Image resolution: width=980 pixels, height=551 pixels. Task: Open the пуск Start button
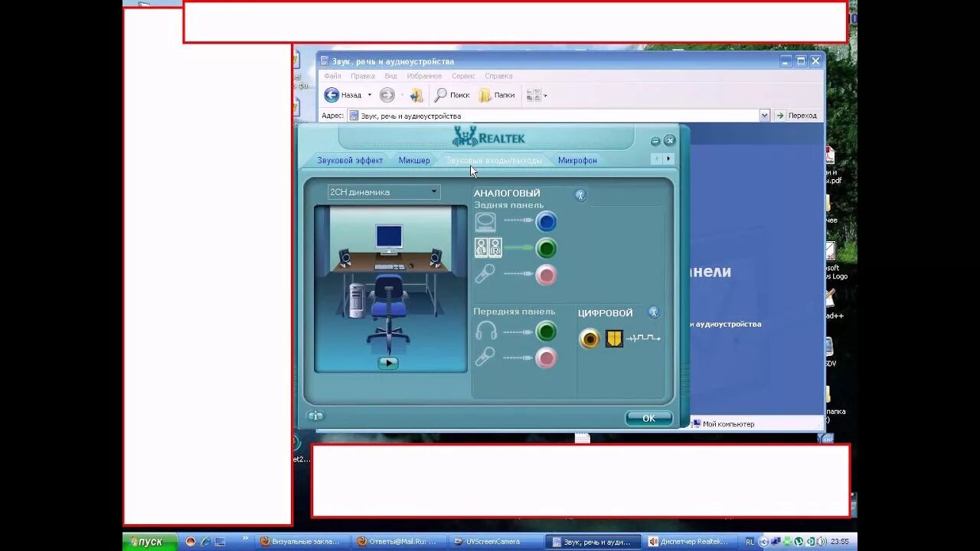[150, 542]
